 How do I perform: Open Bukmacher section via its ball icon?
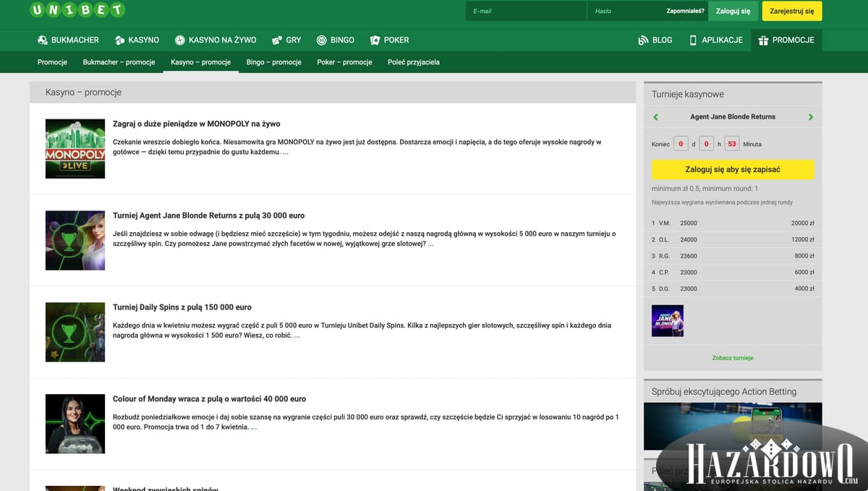(43, 40)
